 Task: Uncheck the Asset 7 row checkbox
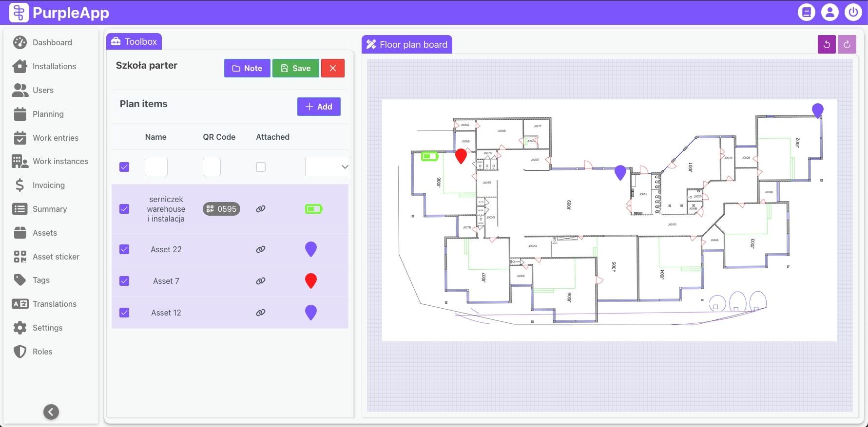(124, 281)
